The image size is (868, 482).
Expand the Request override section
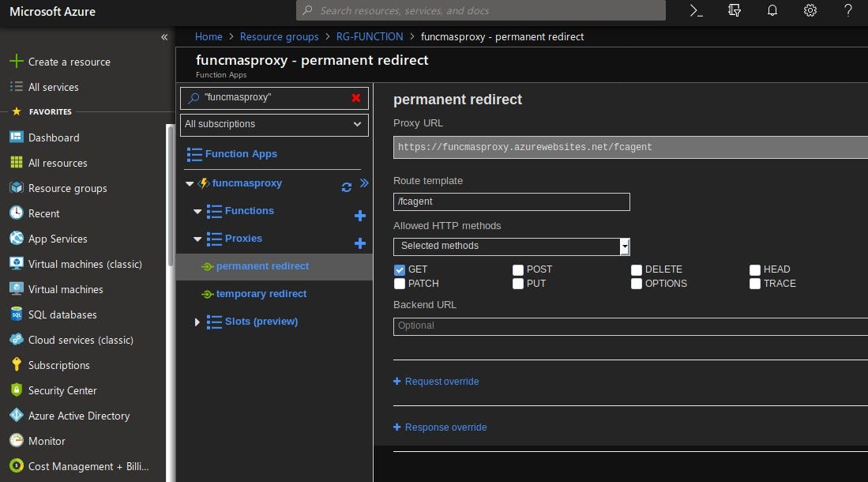point(436,381)
